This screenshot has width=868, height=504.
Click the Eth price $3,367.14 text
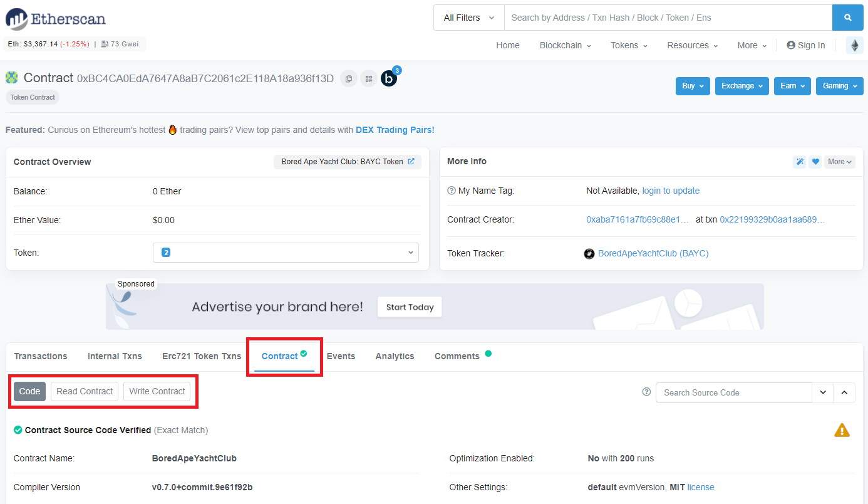tap(41, 44)
